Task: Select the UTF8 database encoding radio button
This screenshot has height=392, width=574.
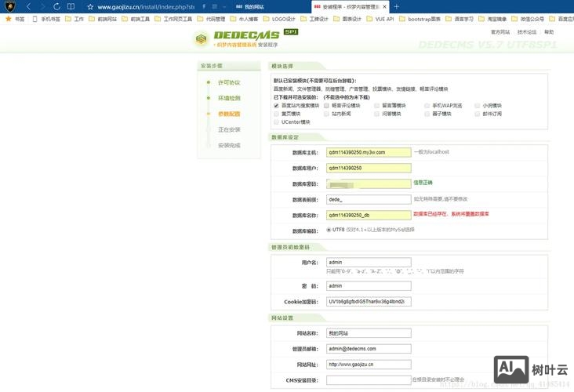Action: point(329,230)
